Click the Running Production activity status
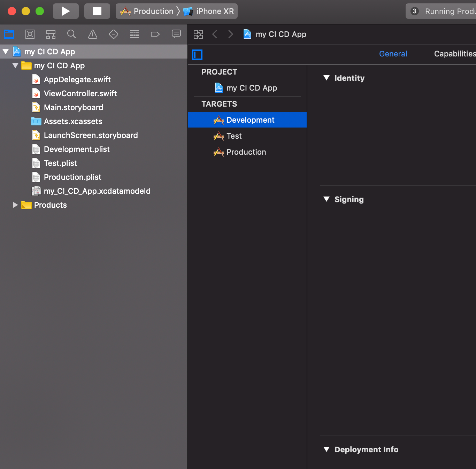Image resolution: width=476 pixels, height=469 pixels. point(450,11)
